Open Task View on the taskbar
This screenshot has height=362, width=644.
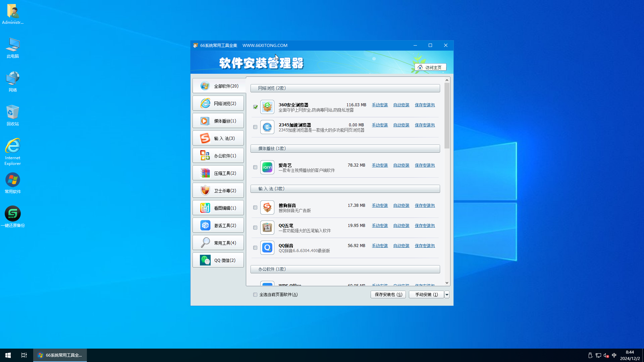click(x=24, y=355)
